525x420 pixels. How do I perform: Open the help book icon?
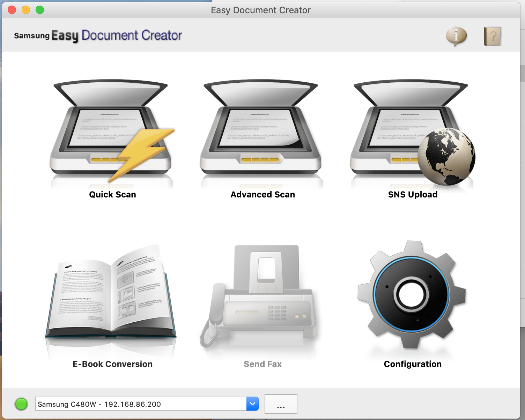click(493, 36)
